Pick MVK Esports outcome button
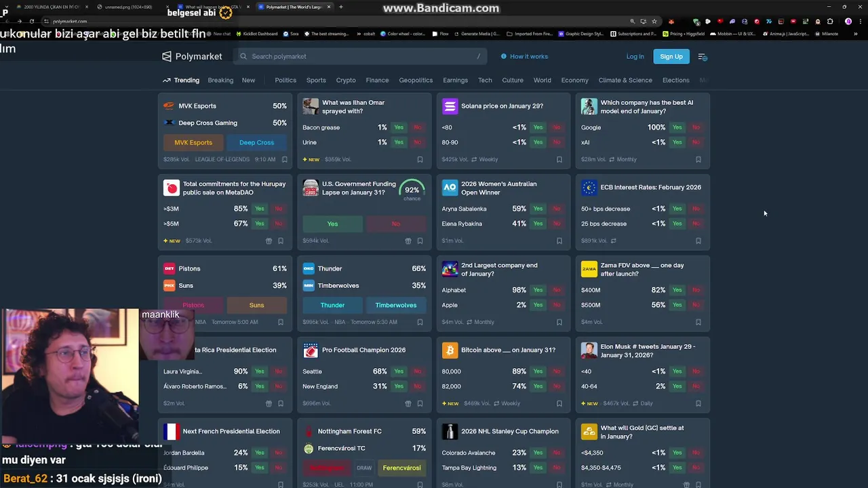Viewport: 868px width, 488px height. coord(193,142)
